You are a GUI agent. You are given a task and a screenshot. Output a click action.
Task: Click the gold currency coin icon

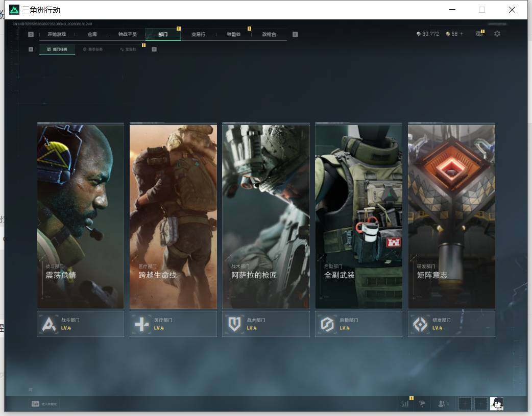pyautogui.click(x=448, y=34)
